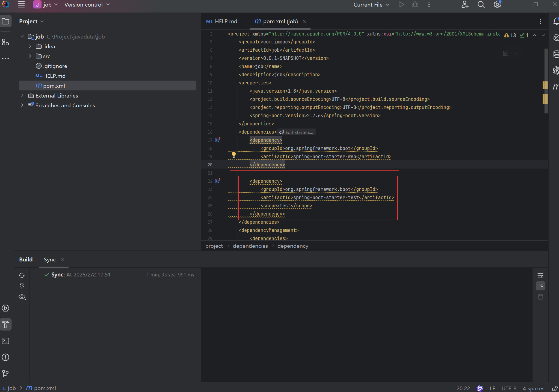Screen dimensions: 559x392
Task: Click 4 spaces indent setting
Action: pyautogui.click(x=533, y=388)
